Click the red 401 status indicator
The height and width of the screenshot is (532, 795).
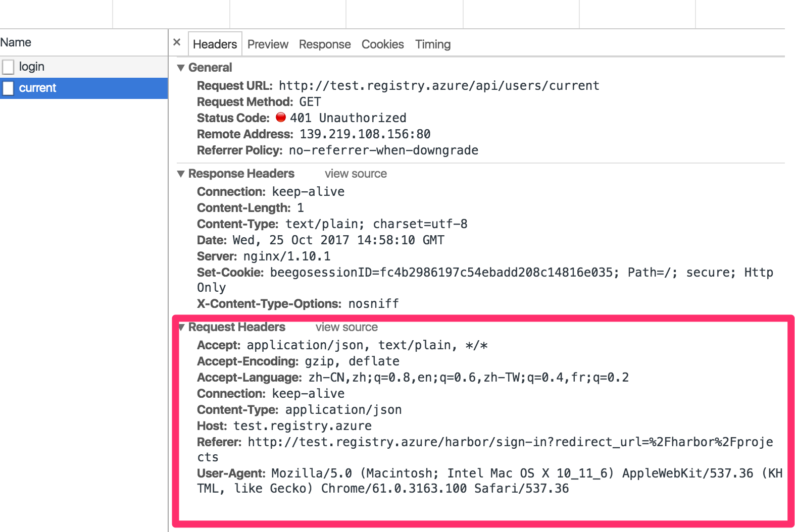pos(281,118)
